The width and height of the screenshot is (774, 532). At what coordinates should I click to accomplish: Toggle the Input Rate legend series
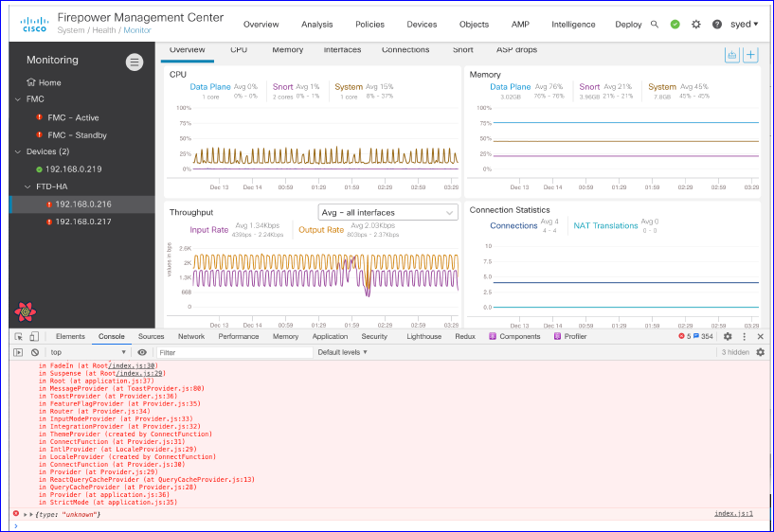pyautogui.click(x=208, y=230)
